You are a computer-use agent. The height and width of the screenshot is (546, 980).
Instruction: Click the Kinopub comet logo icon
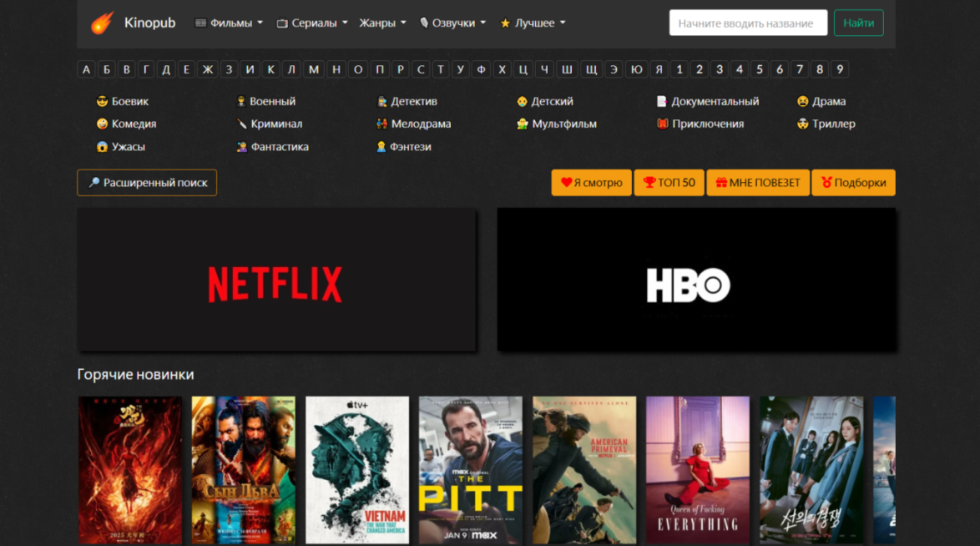click(102, 23)
